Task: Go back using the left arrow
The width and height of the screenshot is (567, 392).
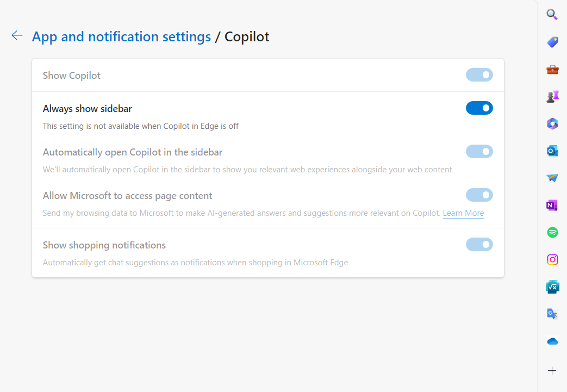Action: 17,36
